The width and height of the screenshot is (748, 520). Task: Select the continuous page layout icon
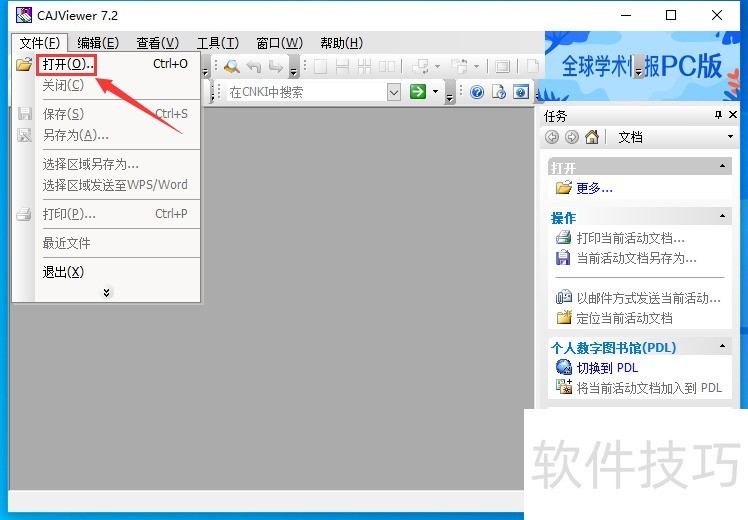pos(343,66)
